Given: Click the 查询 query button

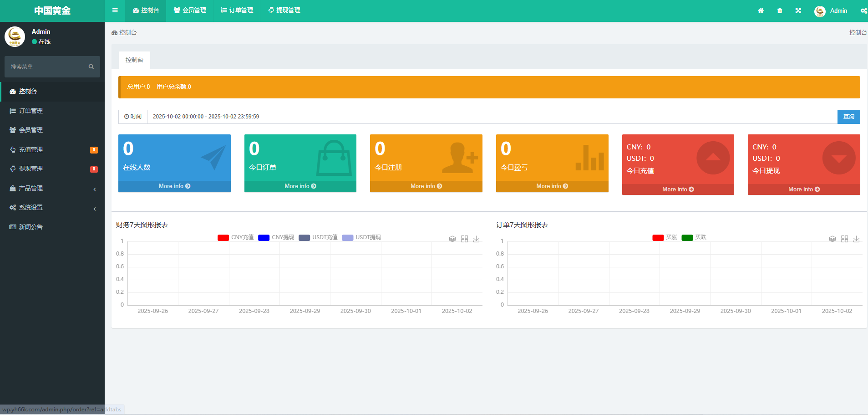Looking at the screenshot, I should point(848,117).
